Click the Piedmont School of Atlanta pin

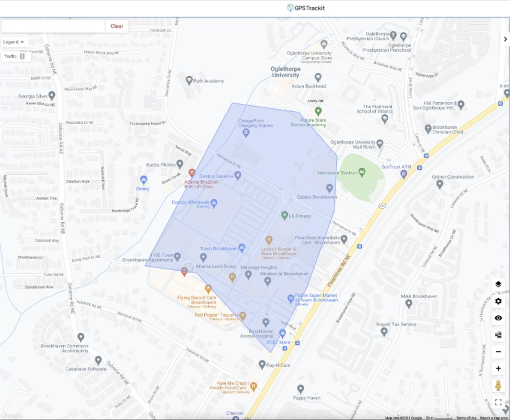pyautogui.click(x=385, y=119)
